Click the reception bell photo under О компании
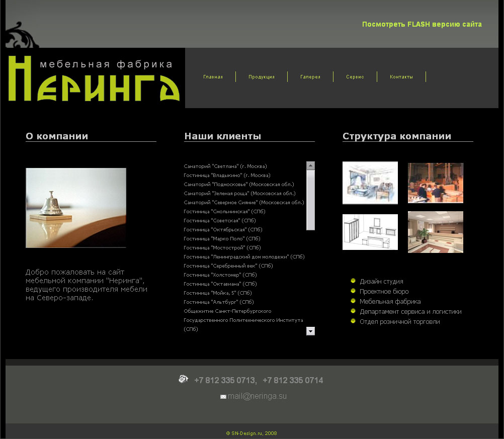Screen dimensions: 504x439 click(x=75, y=208)
